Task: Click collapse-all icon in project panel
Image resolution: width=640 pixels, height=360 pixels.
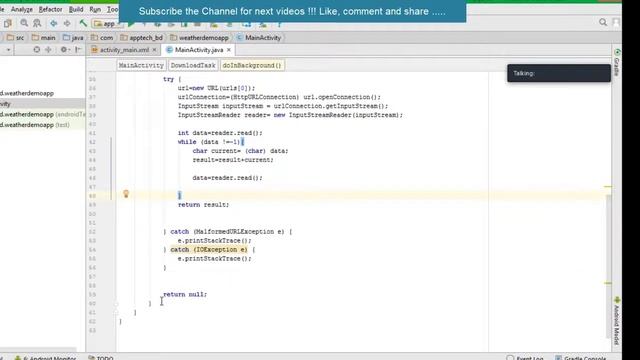Action: (x=49, y=50)
